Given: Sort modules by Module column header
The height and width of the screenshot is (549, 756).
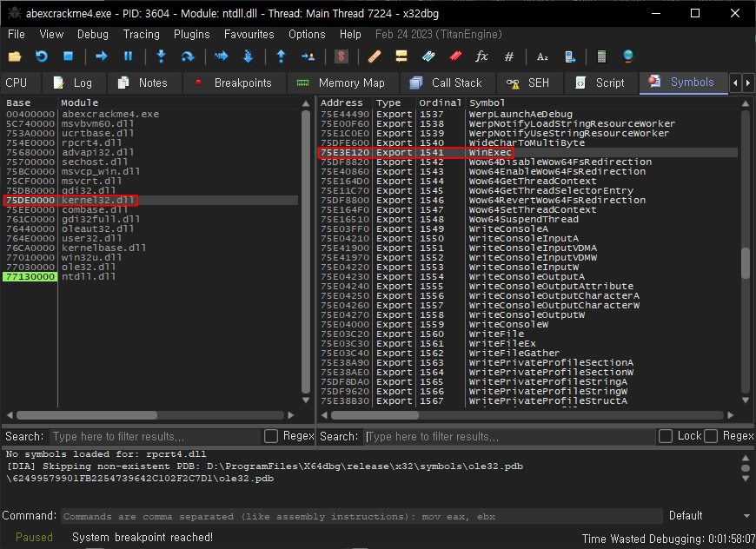Looking at the screenshot, I should tap(179, 103).
